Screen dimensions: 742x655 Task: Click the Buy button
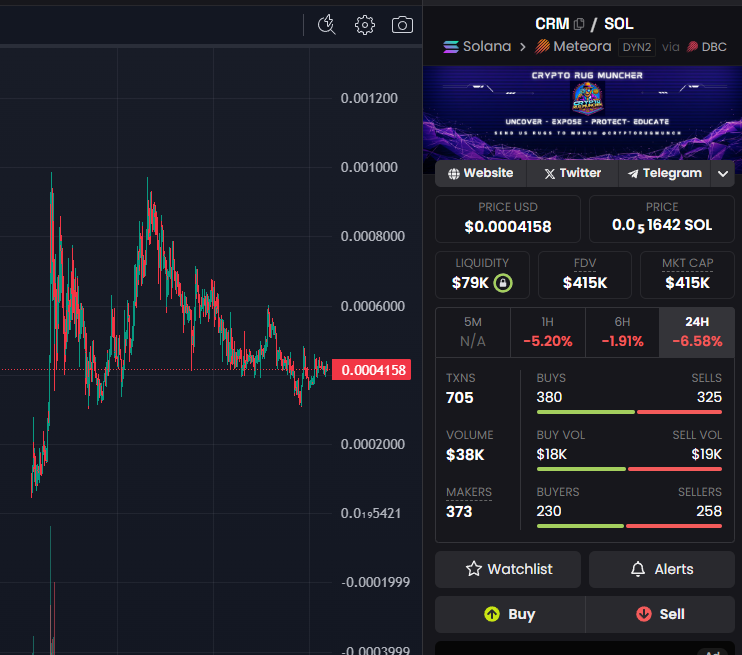[510, 614]
